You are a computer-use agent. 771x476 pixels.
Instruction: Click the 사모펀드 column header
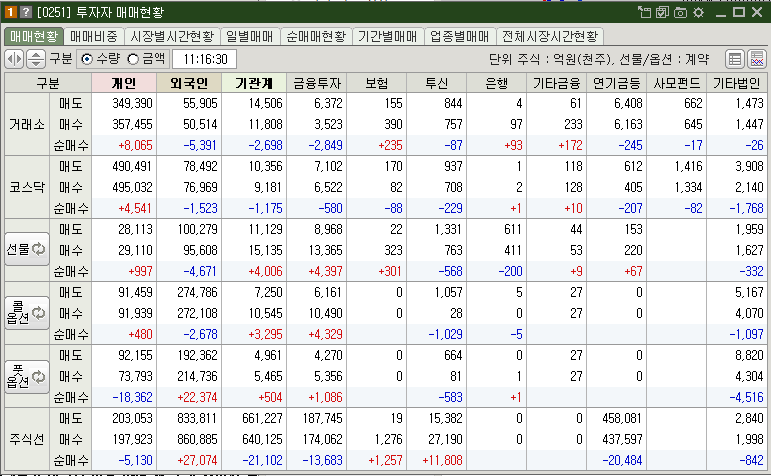click(x=677, y=83)
